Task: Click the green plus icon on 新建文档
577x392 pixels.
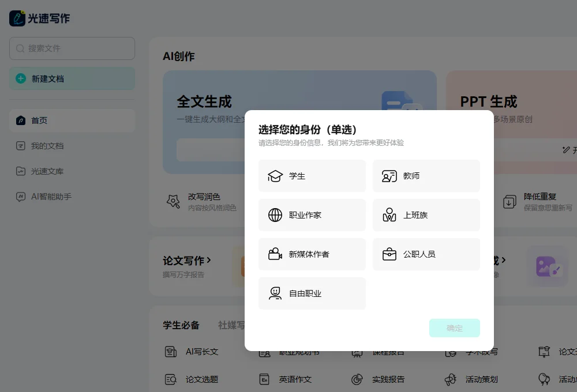Action: click(x=21, y=78)
